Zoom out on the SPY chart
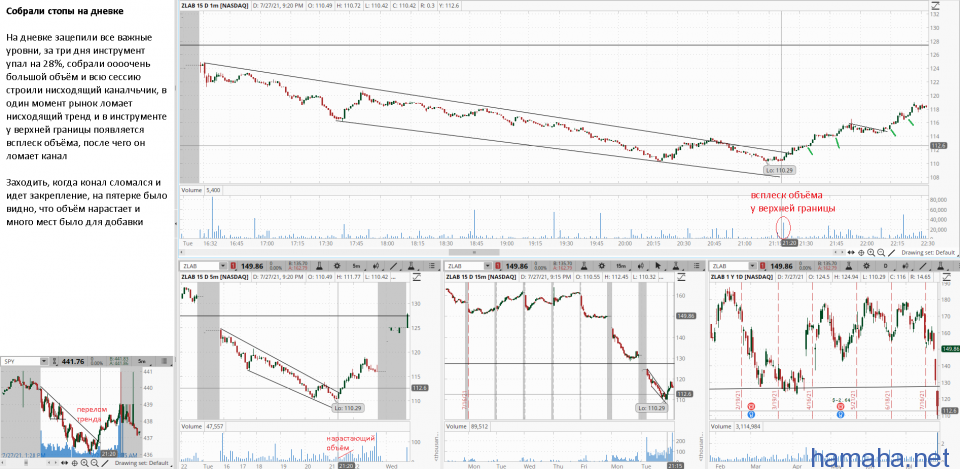960x469 pixels. 94,463
